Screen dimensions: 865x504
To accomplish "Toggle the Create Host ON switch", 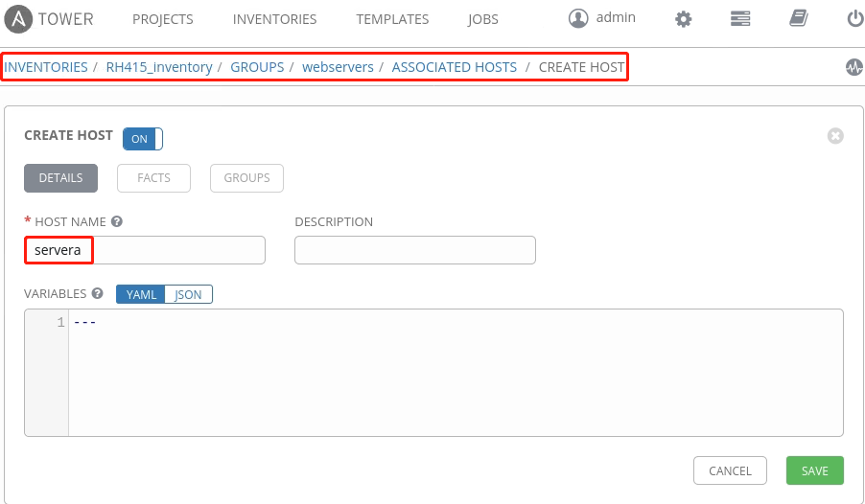I will click(x=143, y=139).
